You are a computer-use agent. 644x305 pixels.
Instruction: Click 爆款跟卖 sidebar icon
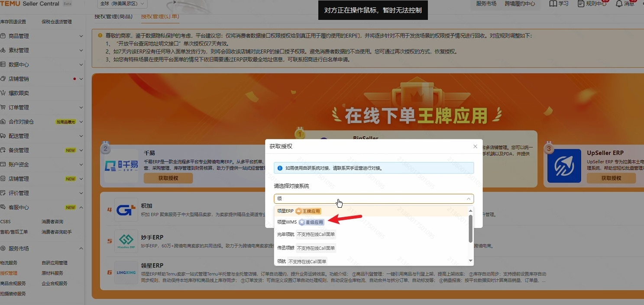(x=3, y=93)
